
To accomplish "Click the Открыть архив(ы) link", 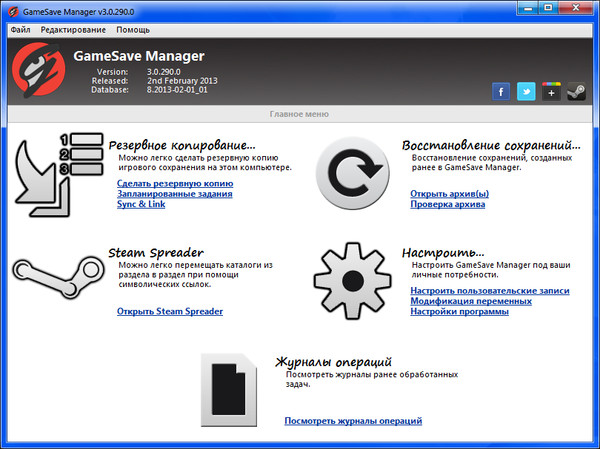I will (x=450, y=193).
